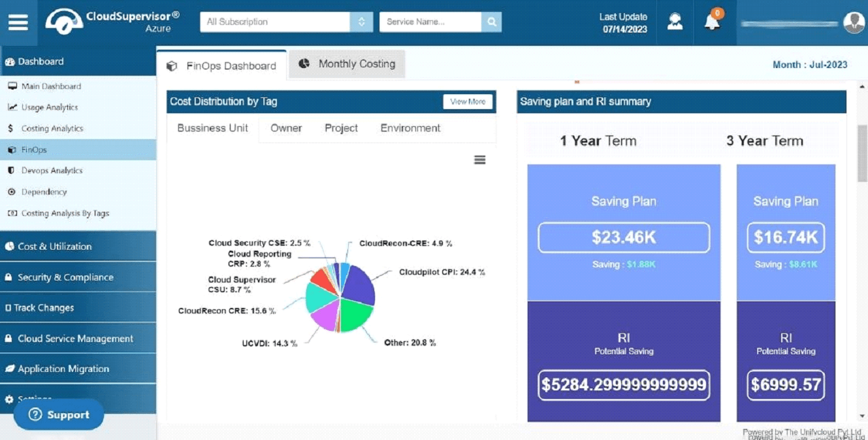The height and width of the screenshot is (440, 868).
Task: Expand the Security & Compliance section
Action: tap(78, 277)
